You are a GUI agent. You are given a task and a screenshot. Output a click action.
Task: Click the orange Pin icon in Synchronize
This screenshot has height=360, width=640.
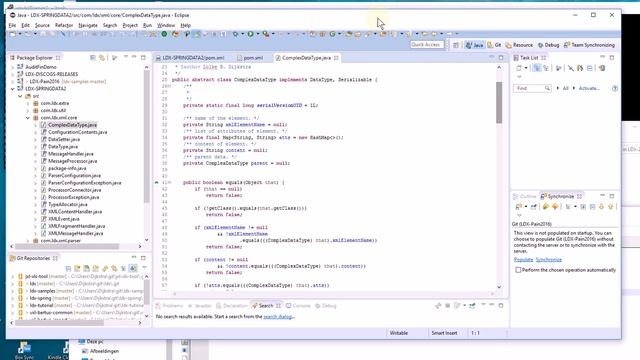click(x=555, y=207)
